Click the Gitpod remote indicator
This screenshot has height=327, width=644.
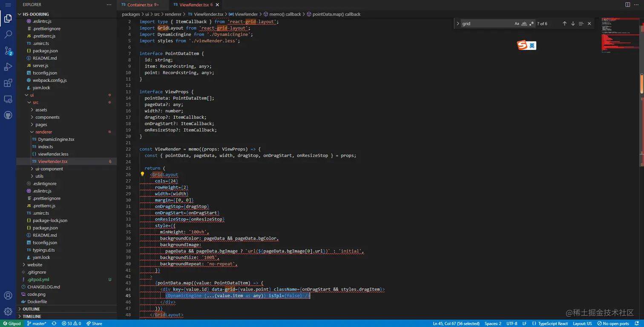click(11, 324)
